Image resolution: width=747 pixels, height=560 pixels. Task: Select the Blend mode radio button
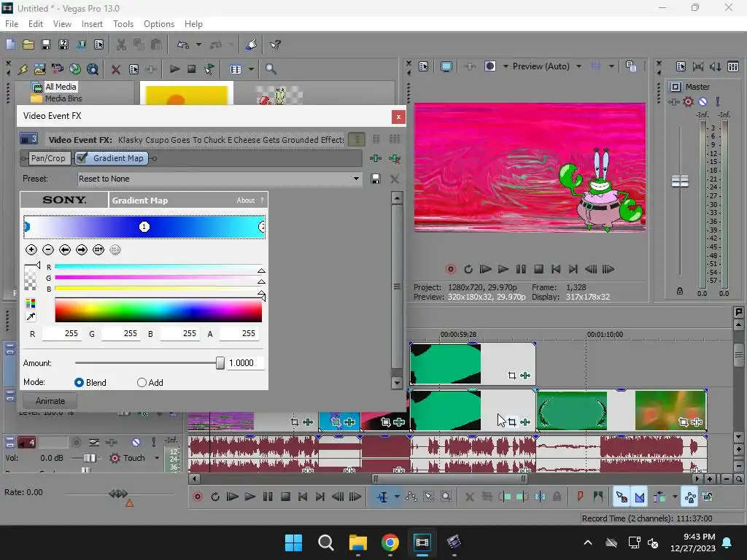pos(79,382)
